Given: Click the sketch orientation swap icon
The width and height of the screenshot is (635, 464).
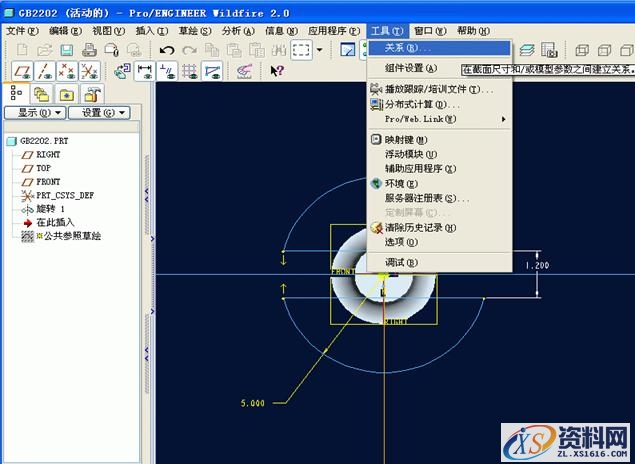Looking at the screenshot, I should coord(122,71).
